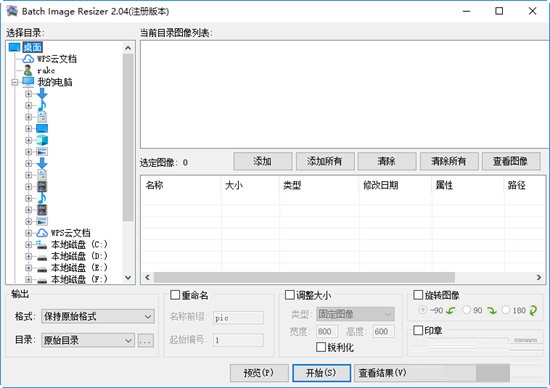Click the file list scroll-right arrow

[539, 277]
